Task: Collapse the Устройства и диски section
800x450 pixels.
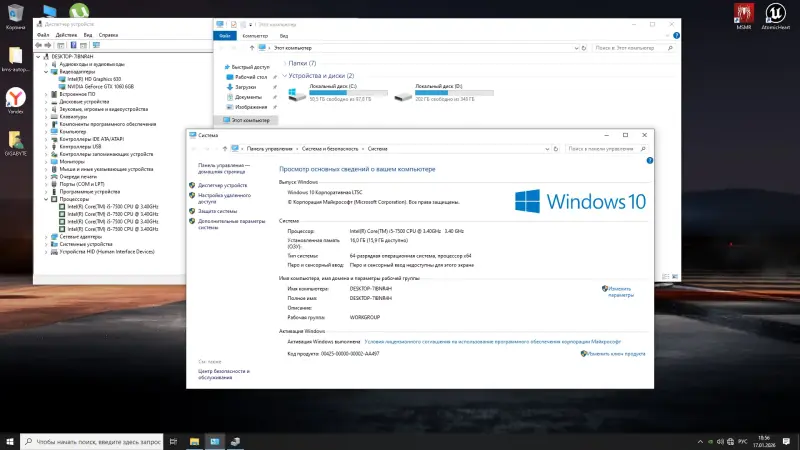Action: coord(283,76)
